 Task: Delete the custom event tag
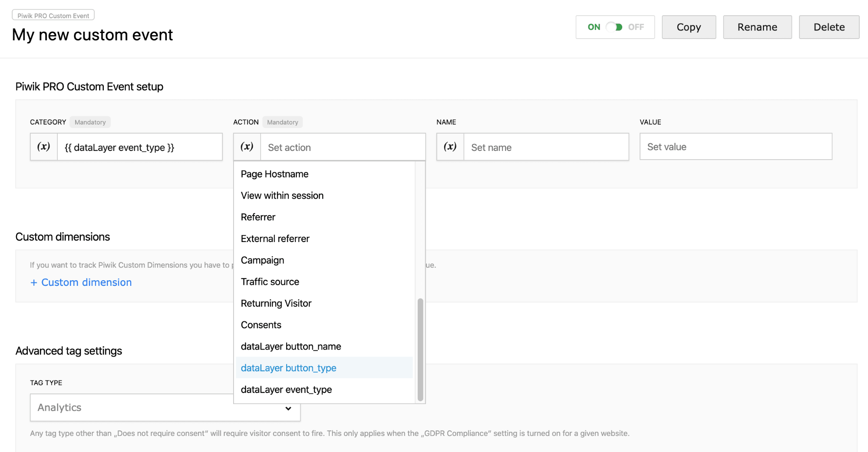click(828, 27)
